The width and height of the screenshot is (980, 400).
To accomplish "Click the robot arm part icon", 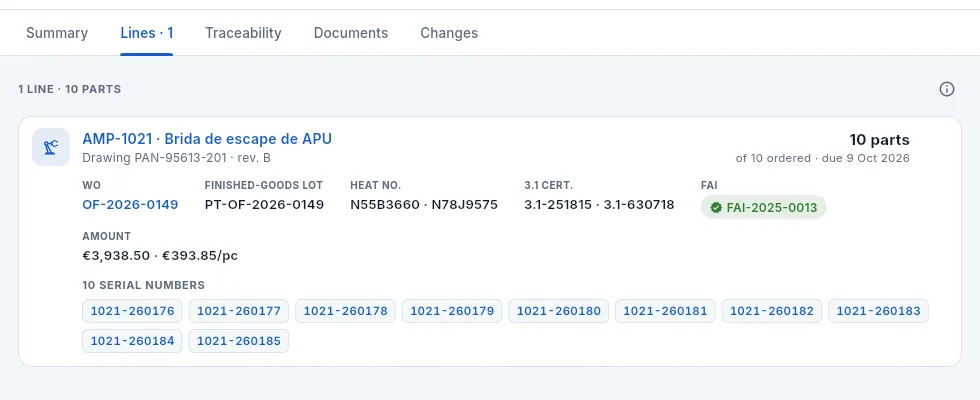I will click(x=51, y=148).
